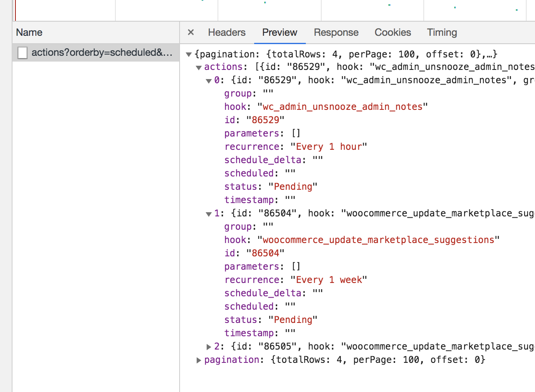The width and height of the screenshot is (535, 392).
Task: Collapse the actions array
Action: [x=199, y=67]
